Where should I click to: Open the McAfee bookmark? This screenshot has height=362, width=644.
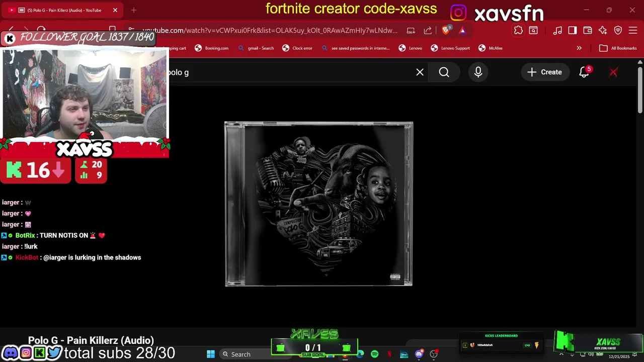491,48
